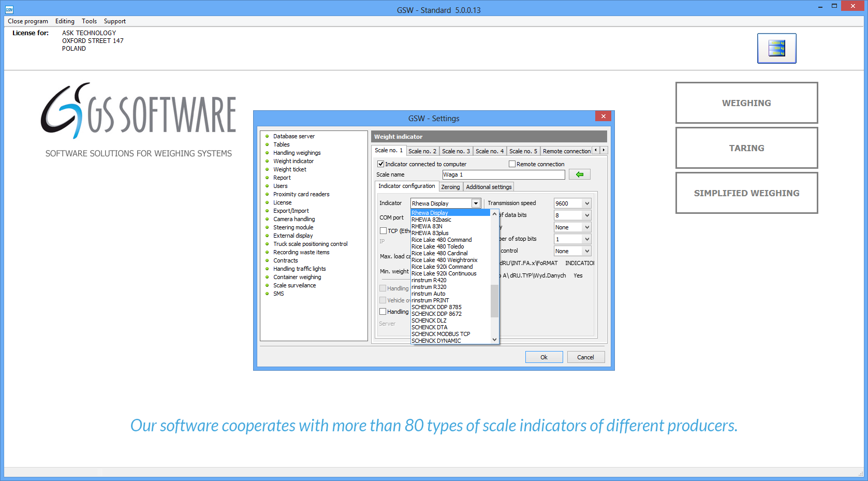868x481 pixels.
Task: Collapse the Indicator combo box arrow
Action: [476, 203]
